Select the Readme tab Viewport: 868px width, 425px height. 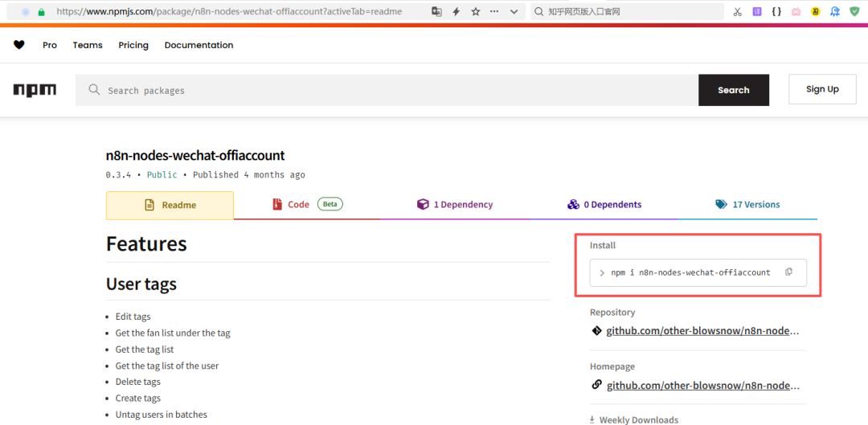coord(170,205)
